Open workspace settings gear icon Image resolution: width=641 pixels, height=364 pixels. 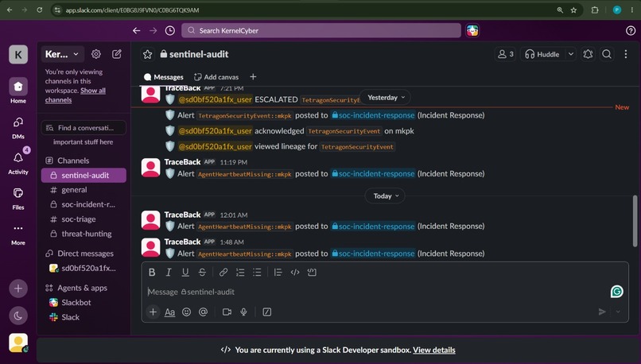point(96,54)
